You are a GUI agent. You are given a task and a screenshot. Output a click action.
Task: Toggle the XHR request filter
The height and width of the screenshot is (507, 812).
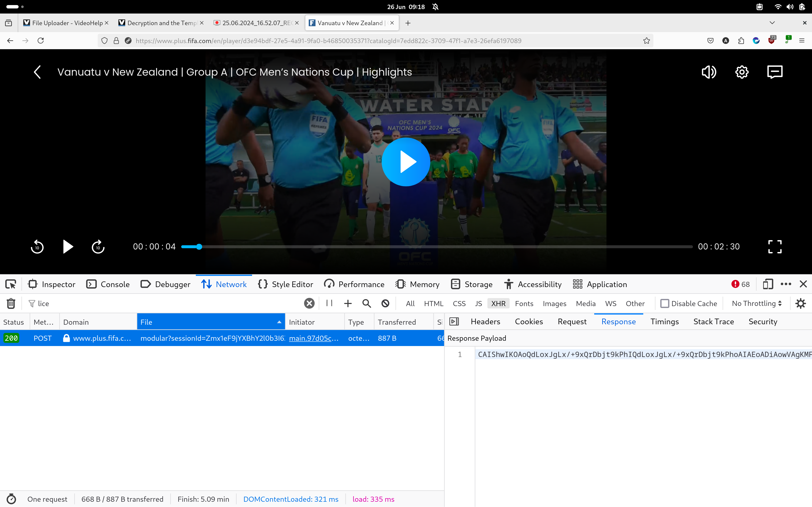coord(498,304)
